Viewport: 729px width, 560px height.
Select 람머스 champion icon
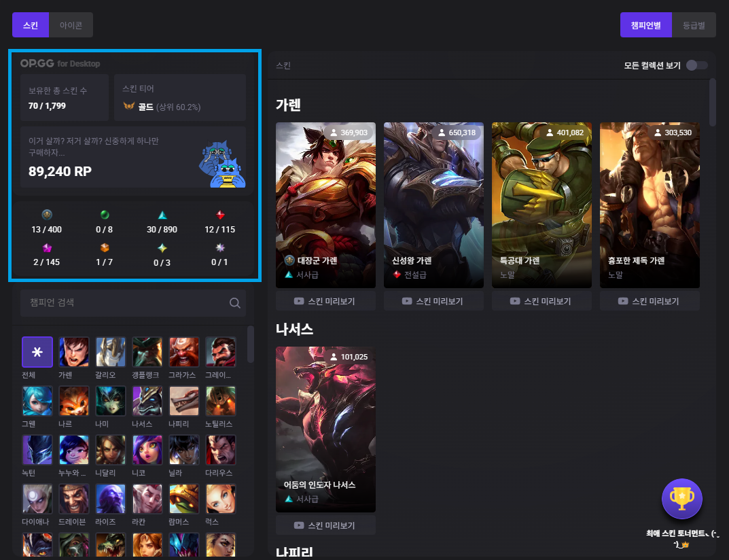point(184,499)
